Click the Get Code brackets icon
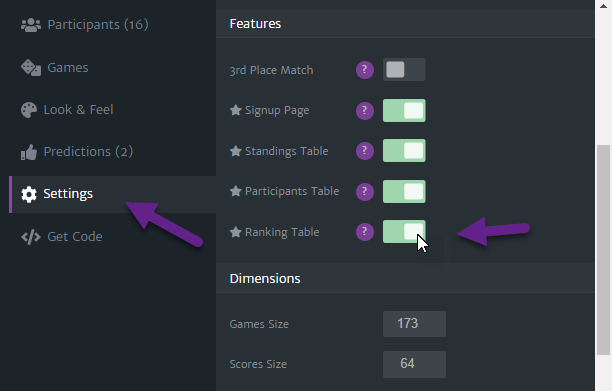This screenshot has width=612, height=391. coord(31,237)
